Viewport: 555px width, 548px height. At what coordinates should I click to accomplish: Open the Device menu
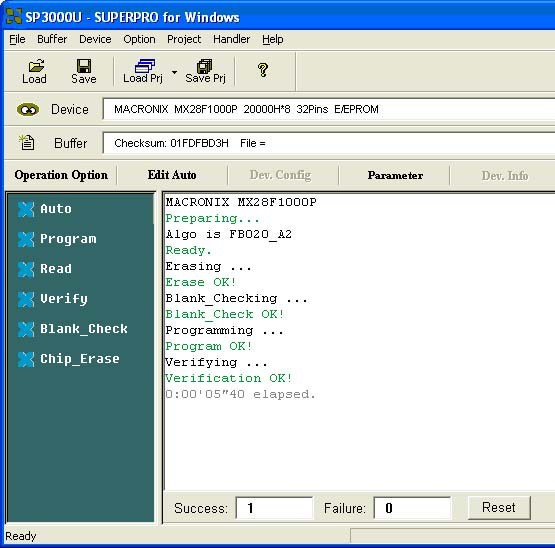95,39
